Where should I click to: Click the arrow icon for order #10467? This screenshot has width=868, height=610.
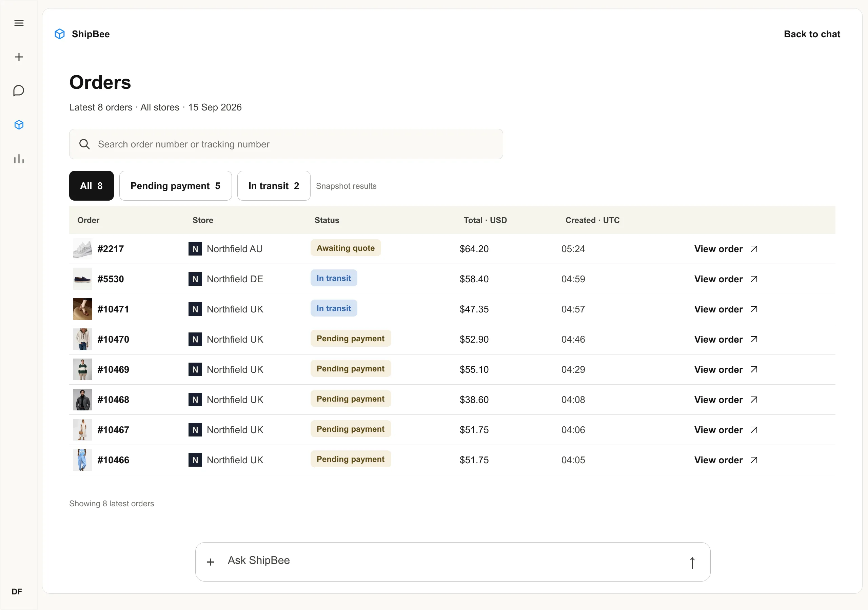[754, 430]
